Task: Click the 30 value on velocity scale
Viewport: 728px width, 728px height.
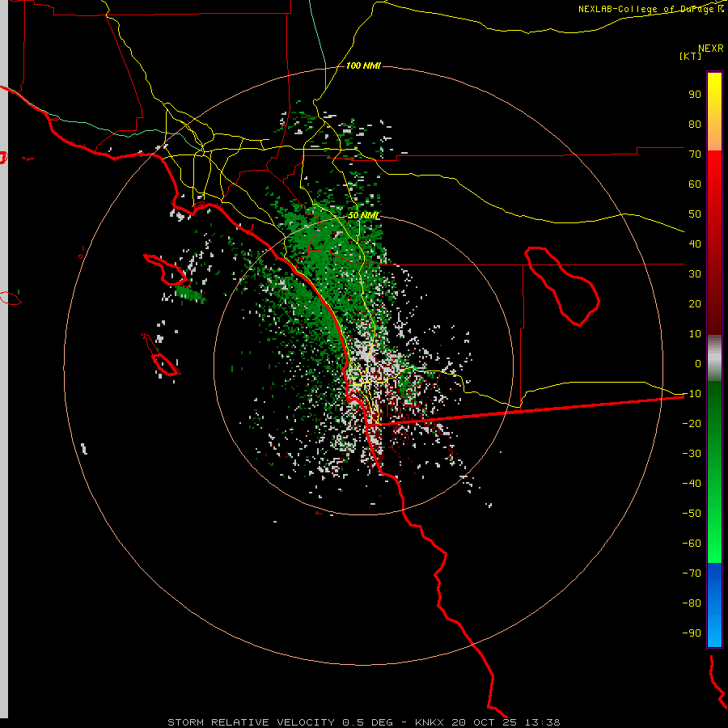Action: click(695, 274)
